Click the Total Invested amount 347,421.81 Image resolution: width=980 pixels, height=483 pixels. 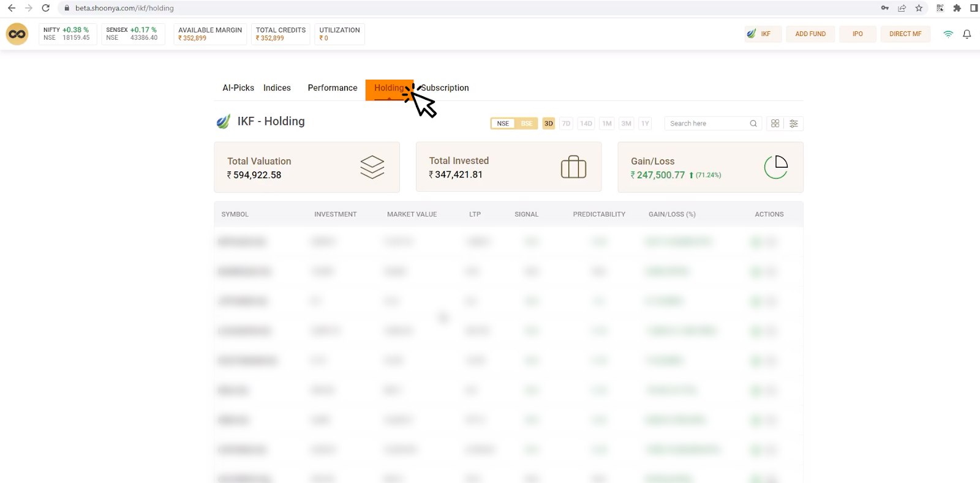[456, 174]
